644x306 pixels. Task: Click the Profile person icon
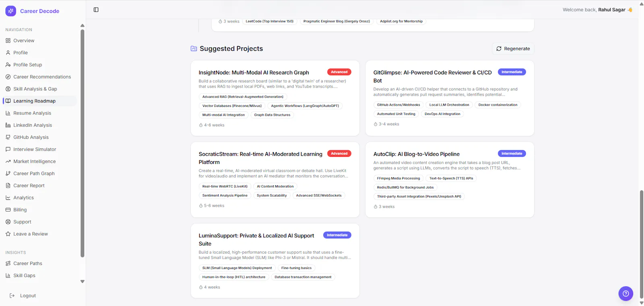point(8,53)
